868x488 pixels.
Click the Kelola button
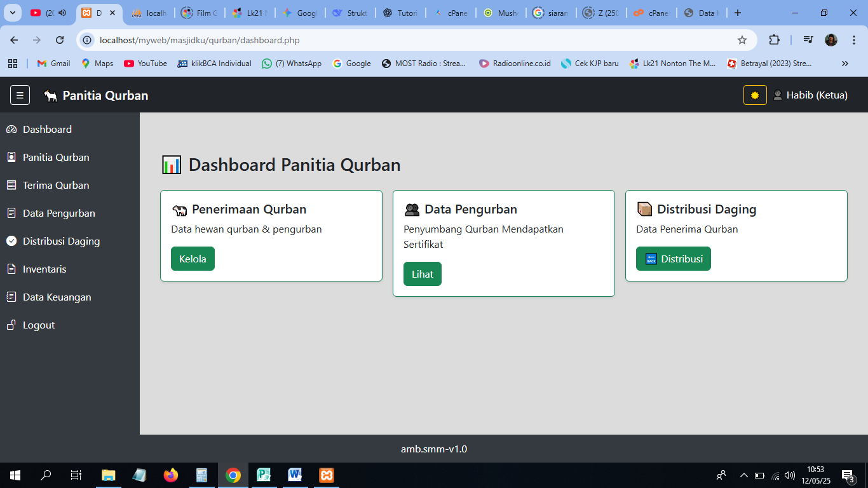(x=193, y=258)
